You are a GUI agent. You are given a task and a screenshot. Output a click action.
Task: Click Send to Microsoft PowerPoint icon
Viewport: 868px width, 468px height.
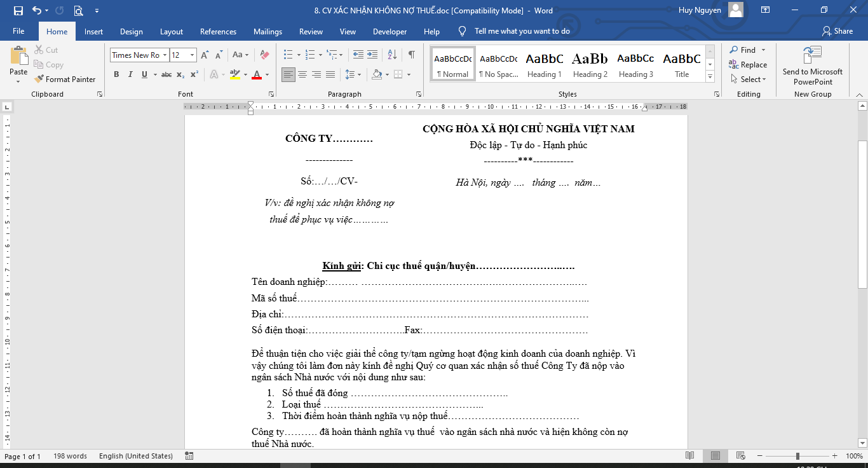[x=812, y=66]
